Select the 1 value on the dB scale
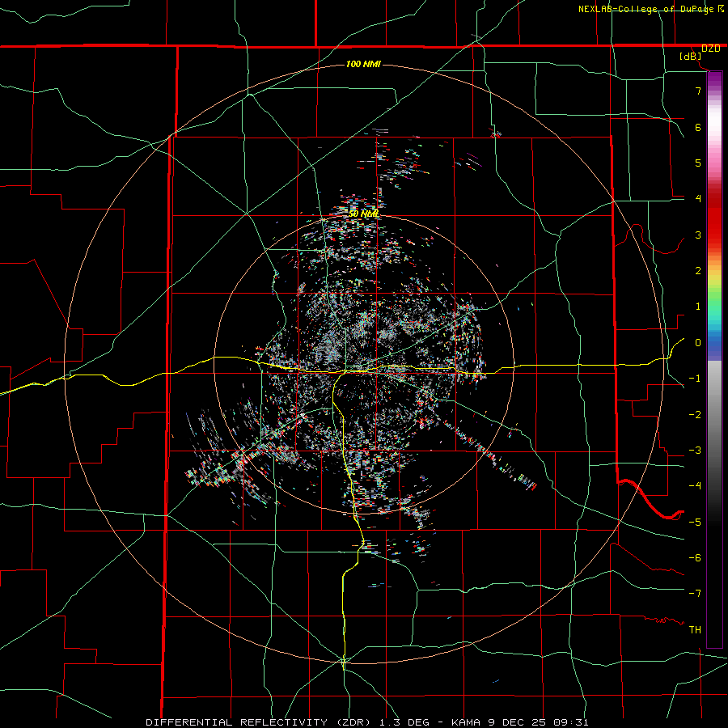728x728 pixels. [698, 307]
